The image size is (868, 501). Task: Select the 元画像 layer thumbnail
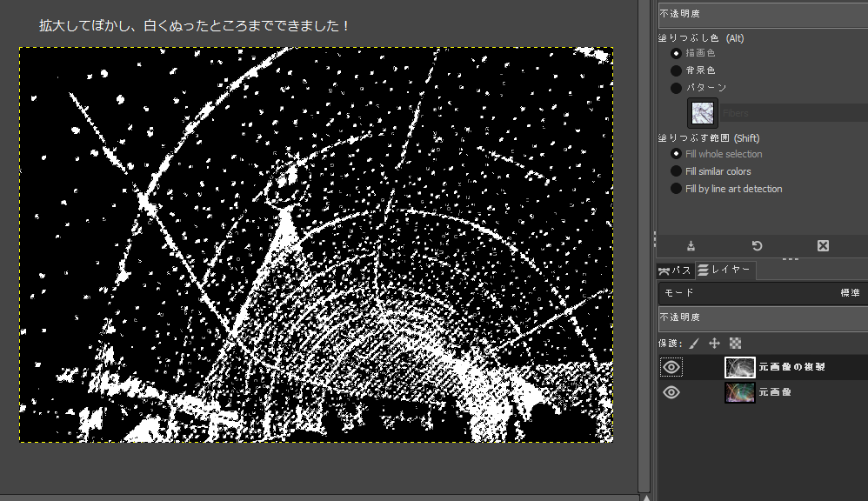click(x=740, y=392)
